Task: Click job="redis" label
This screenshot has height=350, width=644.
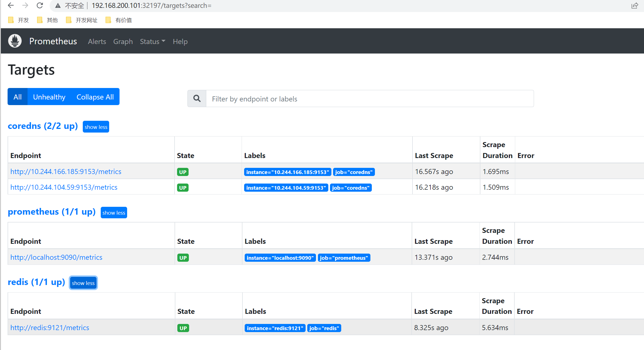Action: click(324, 328)
